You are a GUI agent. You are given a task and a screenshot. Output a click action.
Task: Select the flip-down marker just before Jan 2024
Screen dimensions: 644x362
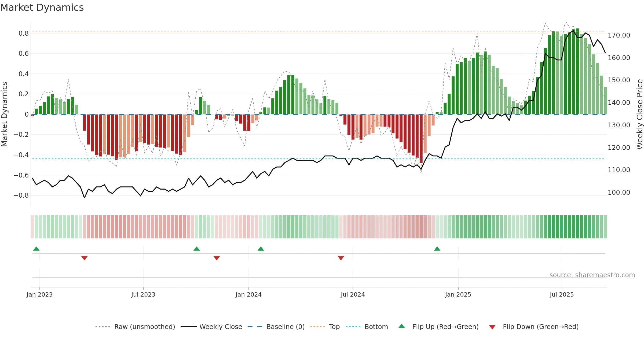point(217,258)
